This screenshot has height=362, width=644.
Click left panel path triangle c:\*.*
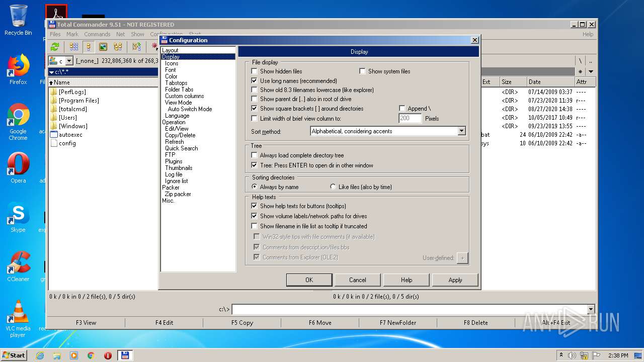(x=51, y=72)
